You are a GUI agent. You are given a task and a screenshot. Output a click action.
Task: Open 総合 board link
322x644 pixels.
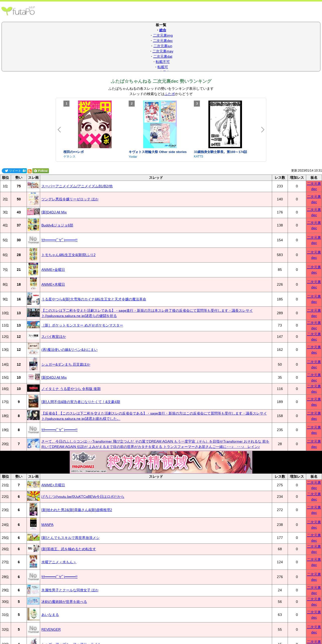pos(163,30)
